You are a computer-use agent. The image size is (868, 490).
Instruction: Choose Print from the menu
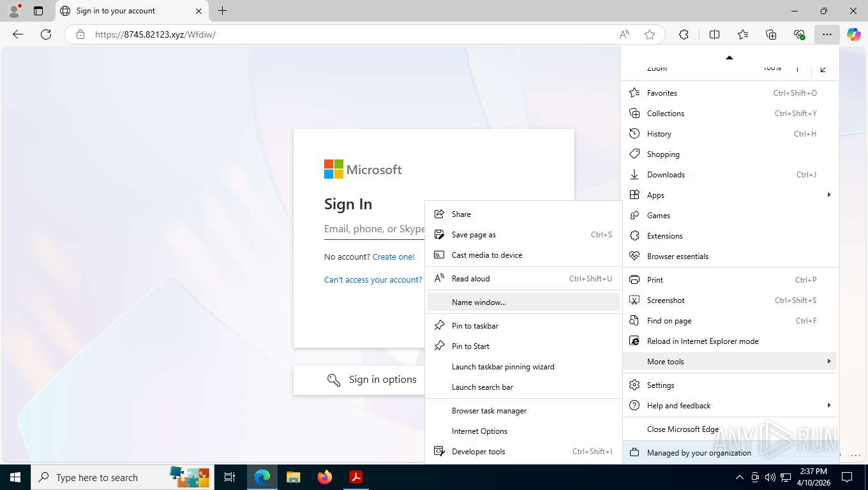pos(730,280)
